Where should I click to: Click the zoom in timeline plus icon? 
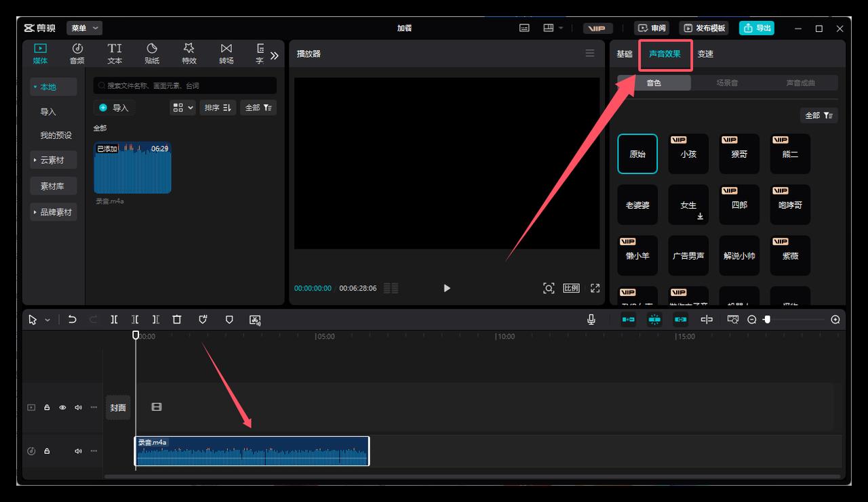click(x=835, y=320)
